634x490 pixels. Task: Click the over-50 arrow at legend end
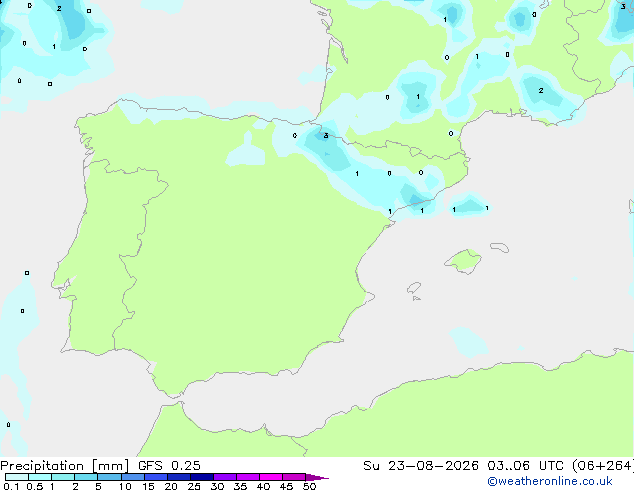point(317,477)
